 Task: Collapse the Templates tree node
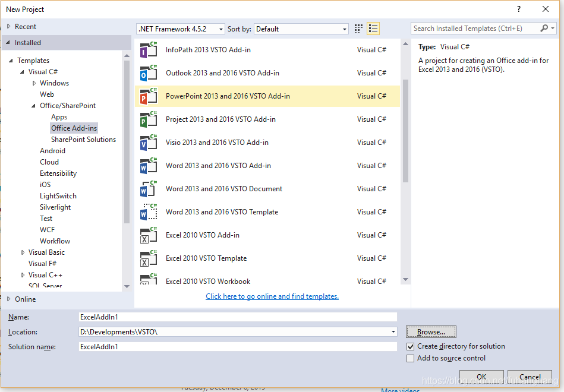pos(11,61)
